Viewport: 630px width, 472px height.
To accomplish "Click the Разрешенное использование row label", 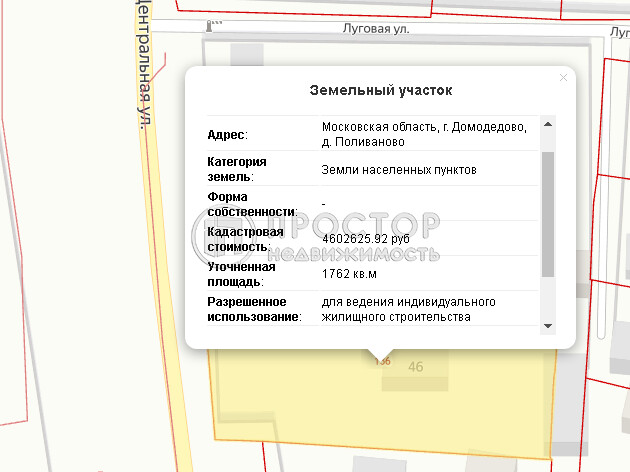I will (x=254, y=309).
